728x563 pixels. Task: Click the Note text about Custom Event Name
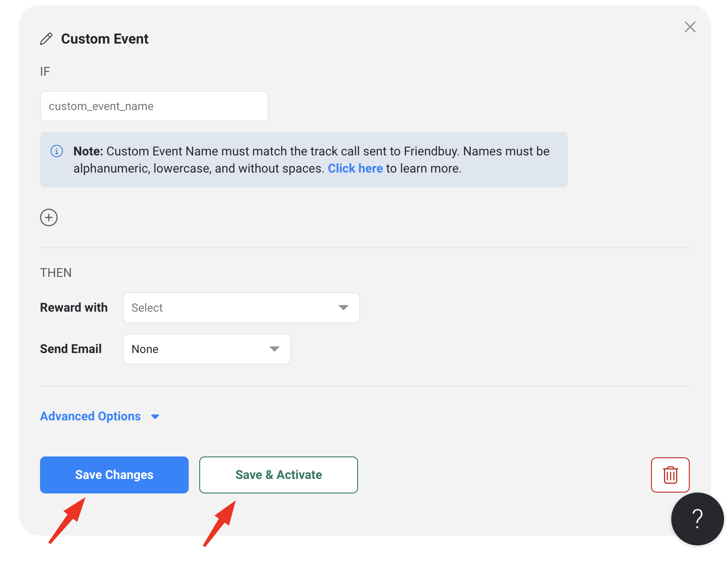pos(311,160)
